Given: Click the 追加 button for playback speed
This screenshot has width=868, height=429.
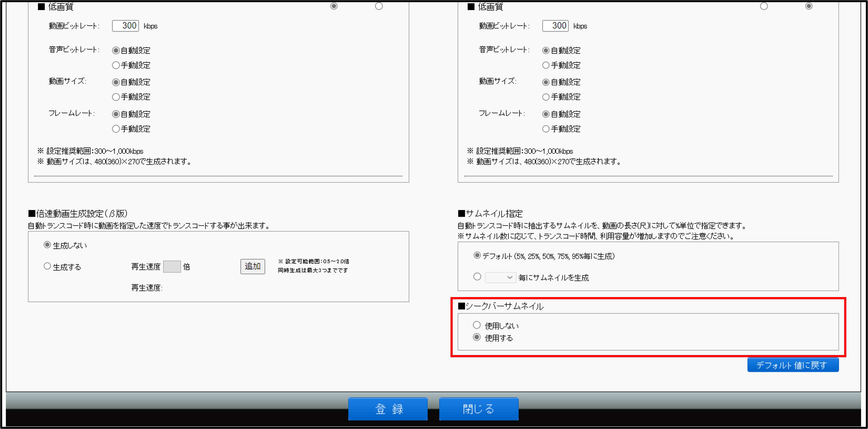Looking at the screenshot, I should point(252,266).
